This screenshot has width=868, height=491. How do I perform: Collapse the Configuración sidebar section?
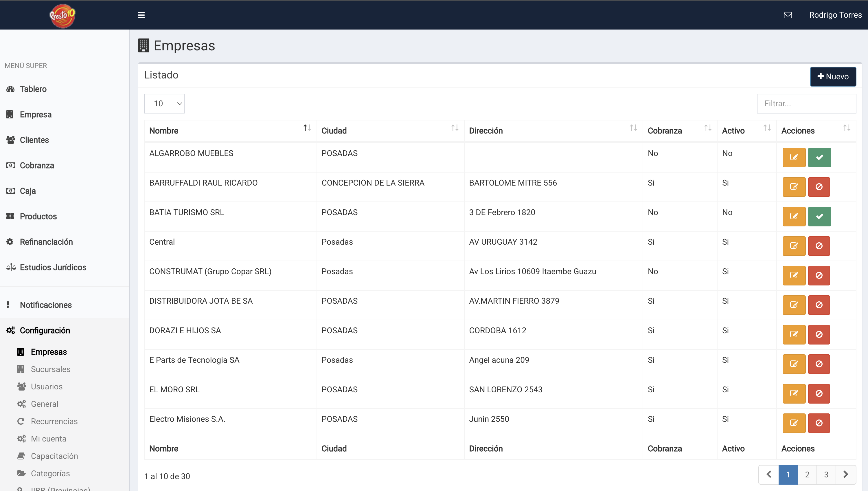pyautogui.click(x=45, y=331)
